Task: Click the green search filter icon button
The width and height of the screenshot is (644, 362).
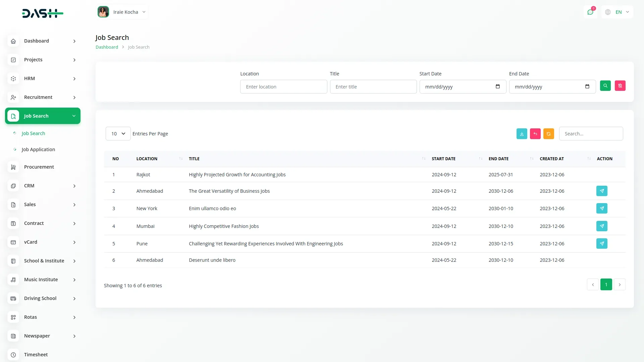Action: (605, 86)
